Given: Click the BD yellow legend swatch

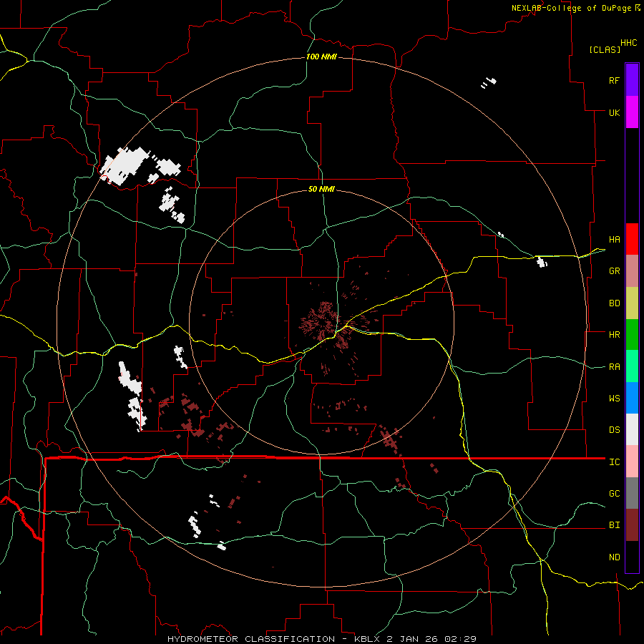Looking at the screenshot, I should point(632,303).
